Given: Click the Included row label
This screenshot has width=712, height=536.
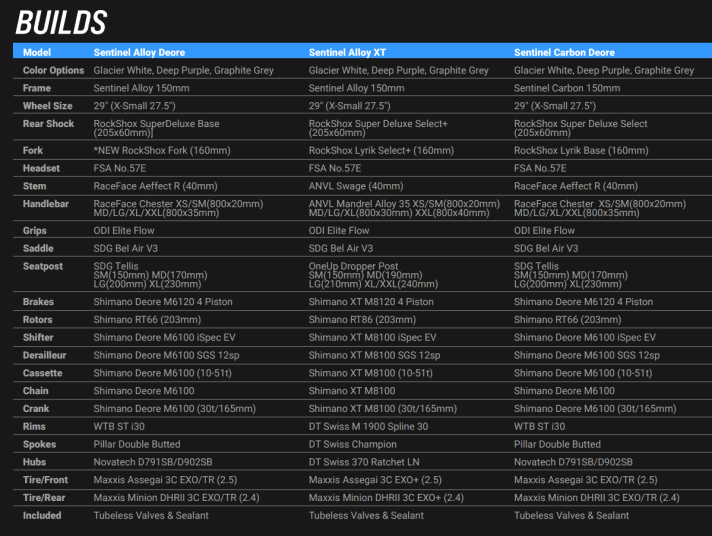Looking at the screenshot, I should pos(42,516).
